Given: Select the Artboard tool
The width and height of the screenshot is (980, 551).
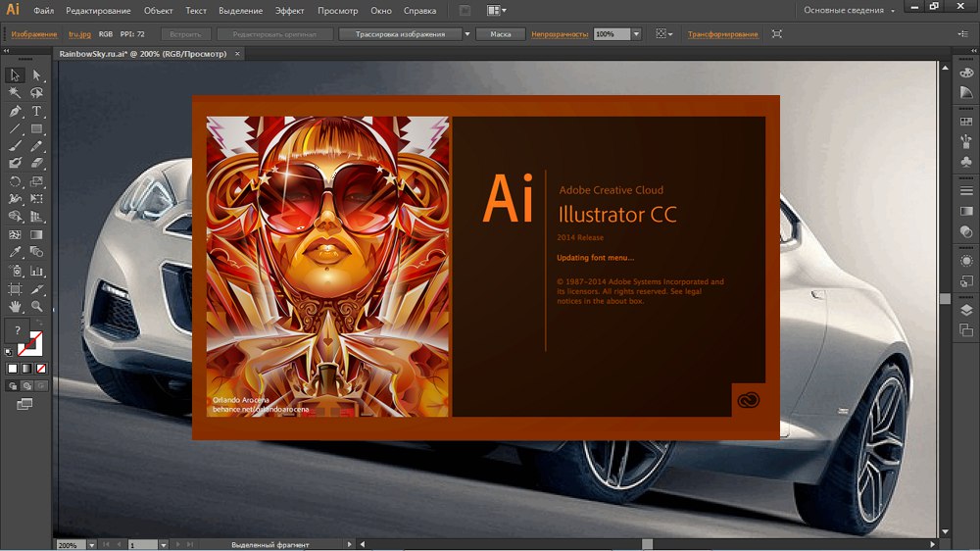Looking at the screenshot, I should click(15, 289).
